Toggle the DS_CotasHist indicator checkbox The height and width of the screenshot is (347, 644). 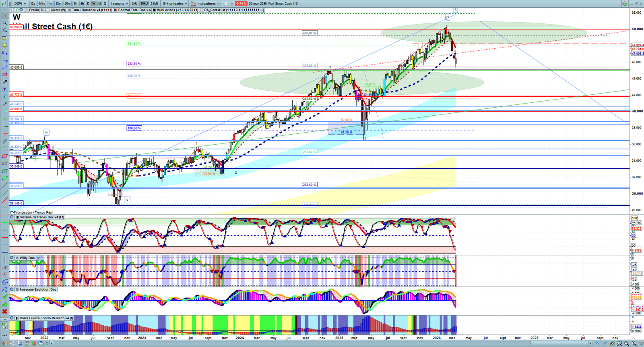[x=202, y=10]
